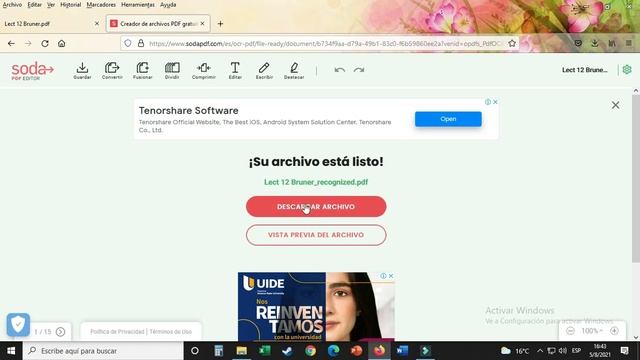The width and height of the screenshot is (640, 360).
Task: Click the Soda PDF Editor logo
Action: coord(32,71)
